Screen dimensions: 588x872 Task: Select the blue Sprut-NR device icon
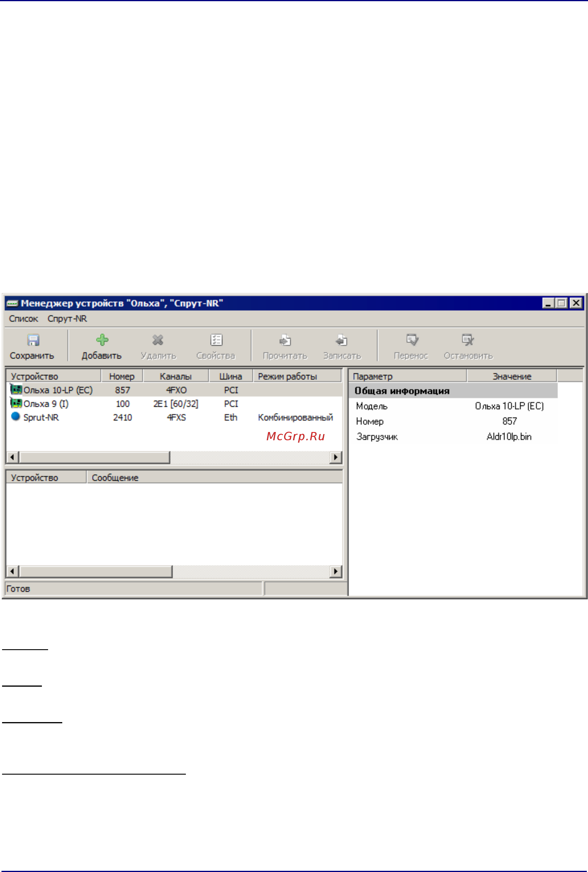click(x=15, y=417)
